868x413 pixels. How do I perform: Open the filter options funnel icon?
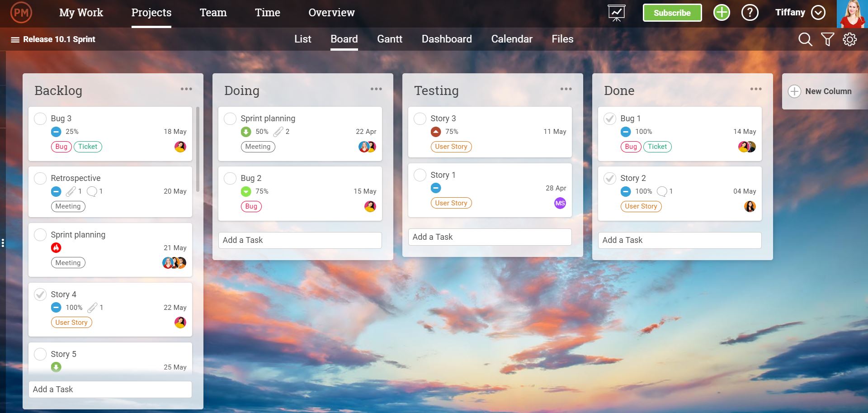coord(827,39)
